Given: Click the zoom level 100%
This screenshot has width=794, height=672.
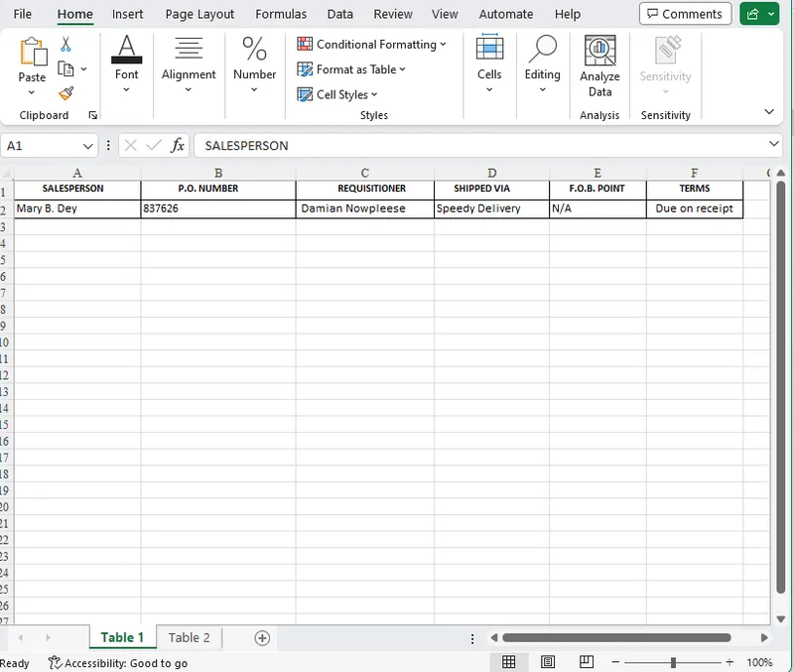Looking at the screenshot, I should tap(759, 662).
